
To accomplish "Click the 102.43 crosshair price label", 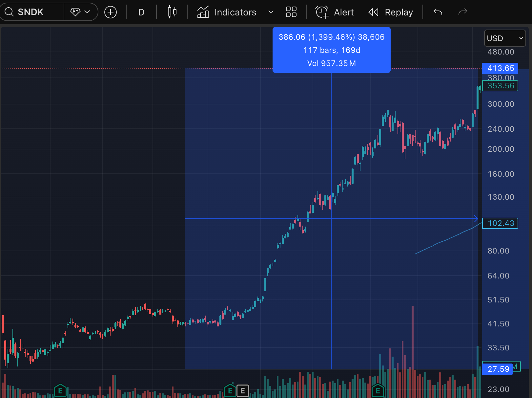I will [x=500, y=223].
